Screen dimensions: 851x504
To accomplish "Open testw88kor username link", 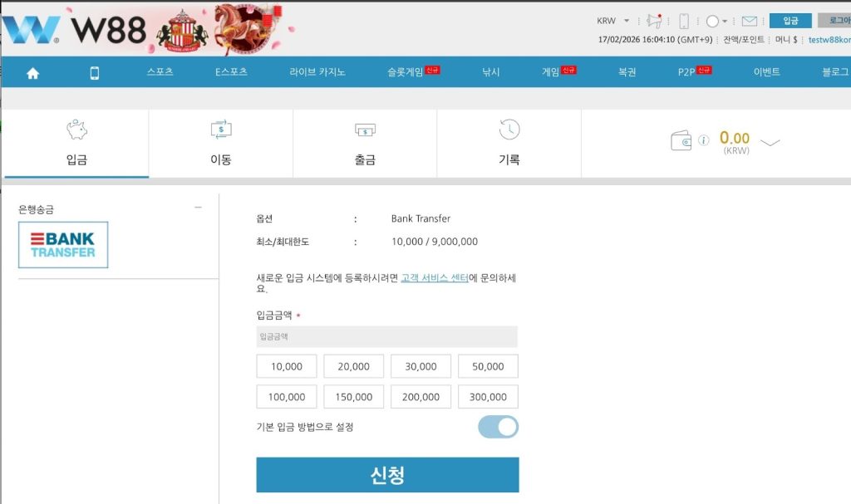I will point(829,40).
